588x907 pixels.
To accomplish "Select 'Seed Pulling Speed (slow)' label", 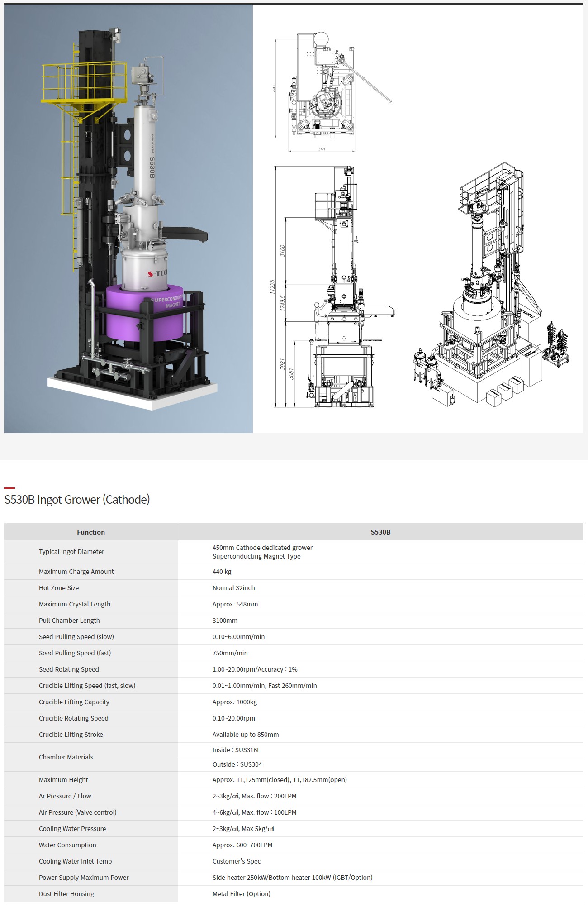I will point(76,637).
